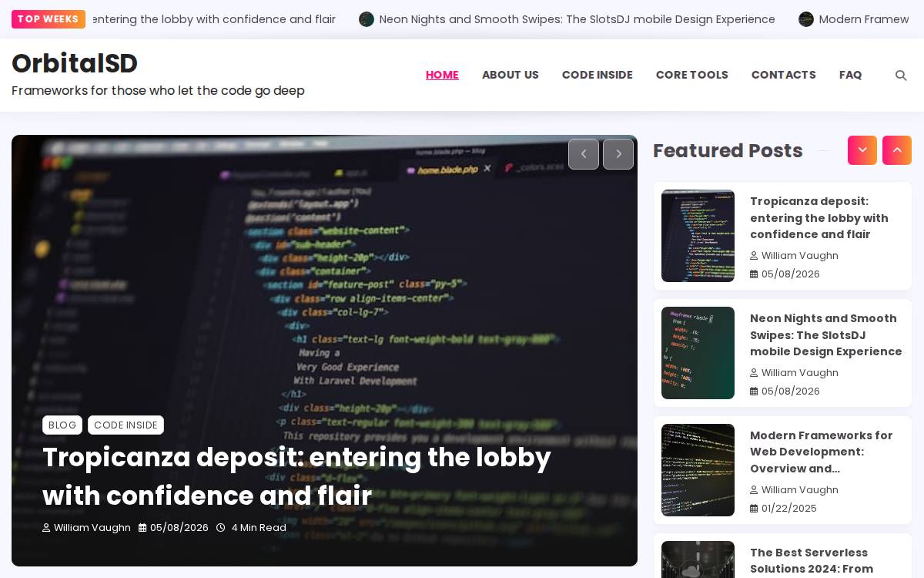Click calendar icon beside 05/08/2026 in hero
This screenshot has height=578, width=924.
(x=142, y=528)
